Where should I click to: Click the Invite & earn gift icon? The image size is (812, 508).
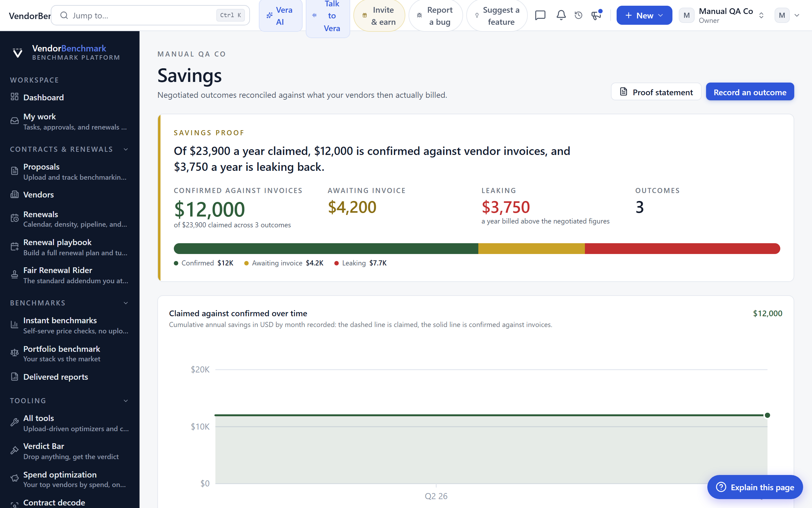[x=365, y=16]
